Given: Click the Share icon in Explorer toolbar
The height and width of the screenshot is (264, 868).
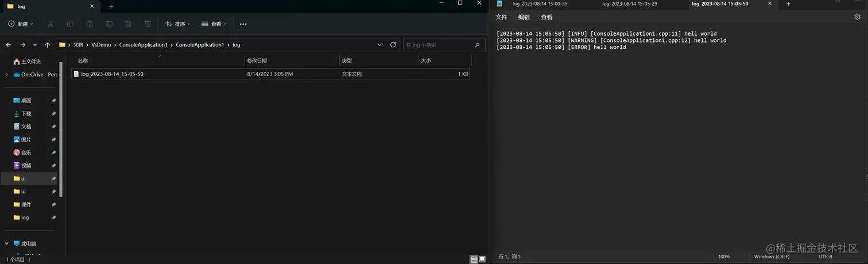Looking at the screenshot, I should tap(129, 24).
